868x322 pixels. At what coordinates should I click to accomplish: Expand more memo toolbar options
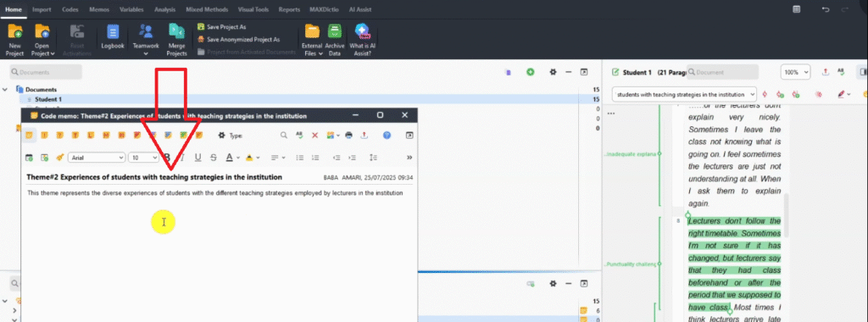point(409,158)
